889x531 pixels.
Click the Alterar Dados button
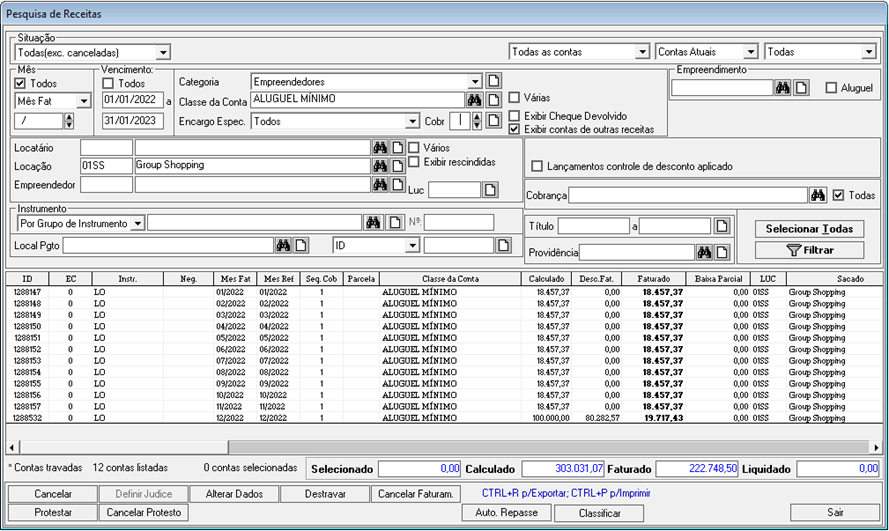(234, 494)
